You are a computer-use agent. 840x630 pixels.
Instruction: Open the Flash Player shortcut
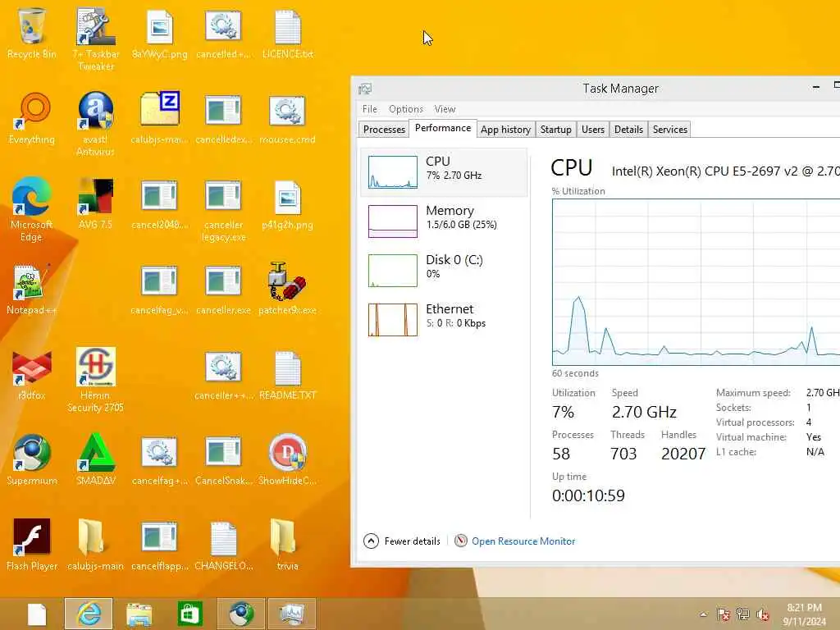32,546
